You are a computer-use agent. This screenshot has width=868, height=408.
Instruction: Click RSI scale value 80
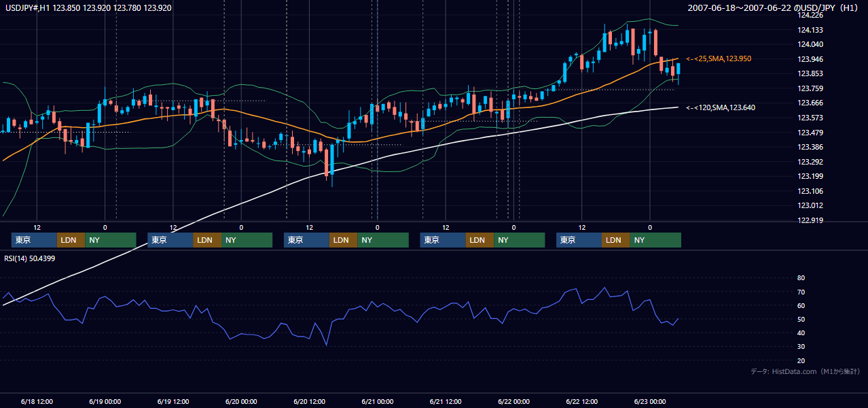801,278
